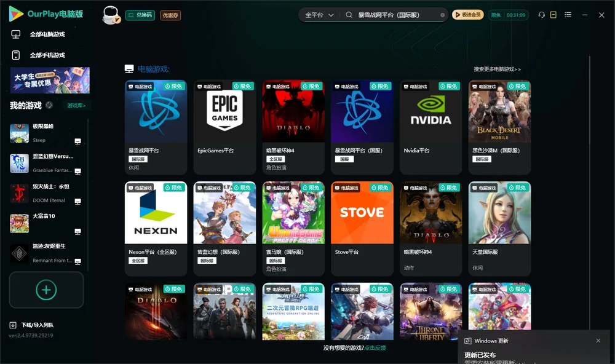The height and width of the screenshot is (364, 615).
Task: Click the OurPlay logo icon
Action: coord(16,14)
